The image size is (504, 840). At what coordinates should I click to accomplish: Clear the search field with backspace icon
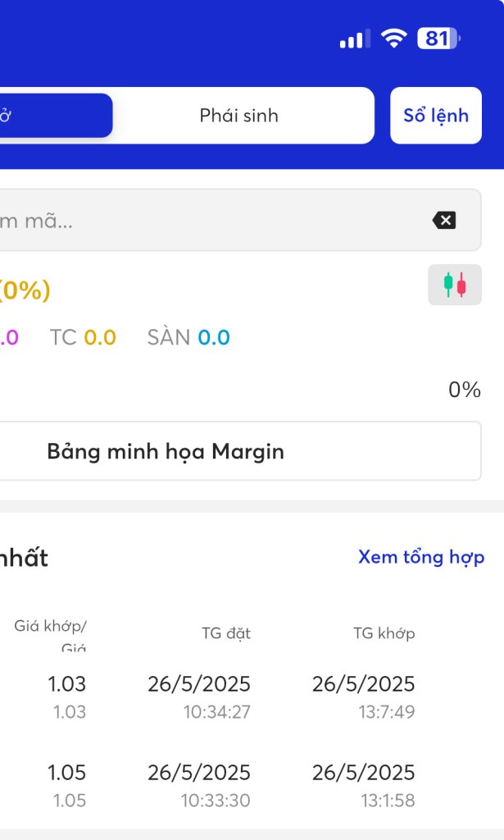click(443, 220)
